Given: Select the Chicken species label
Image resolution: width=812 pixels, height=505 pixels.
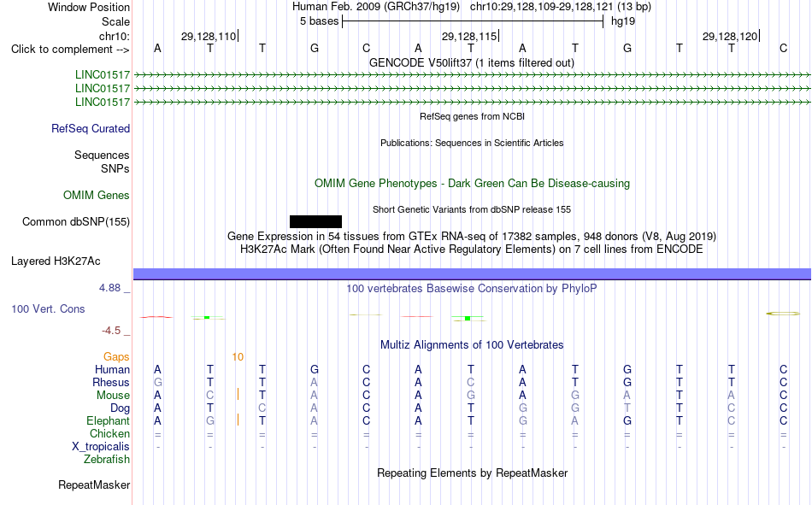Looking at the screenshot, I should [109, 433].
